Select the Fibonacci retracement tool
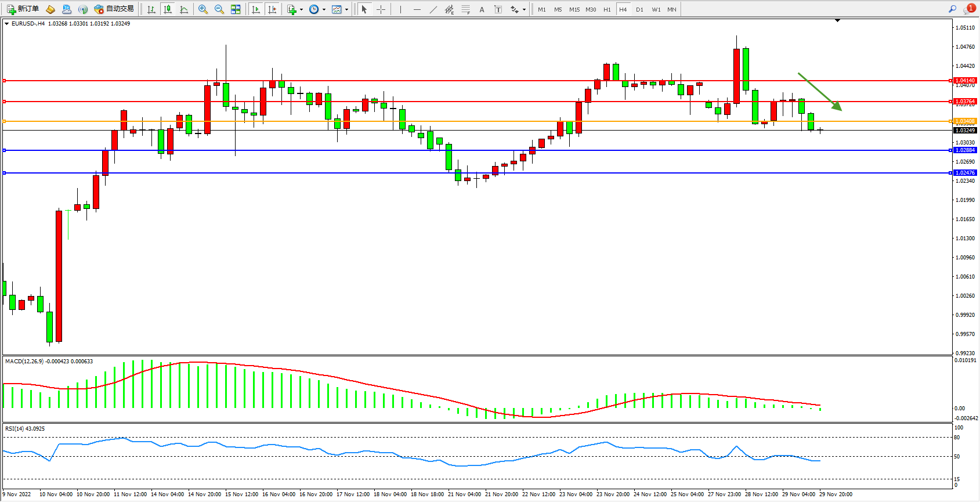 pyautogui.click(x=465, y=9)
